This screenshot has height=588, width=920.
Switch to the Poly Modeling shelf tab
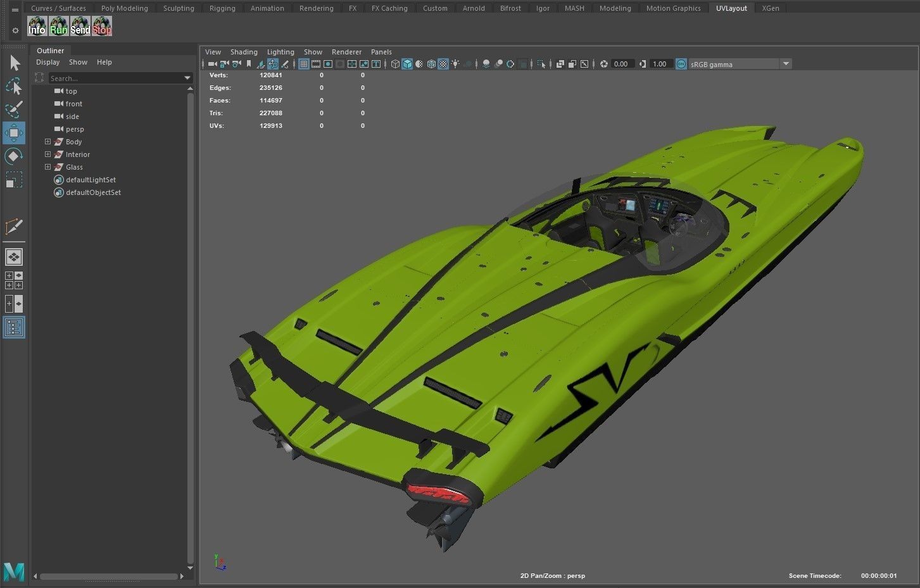tap(124, 8)
